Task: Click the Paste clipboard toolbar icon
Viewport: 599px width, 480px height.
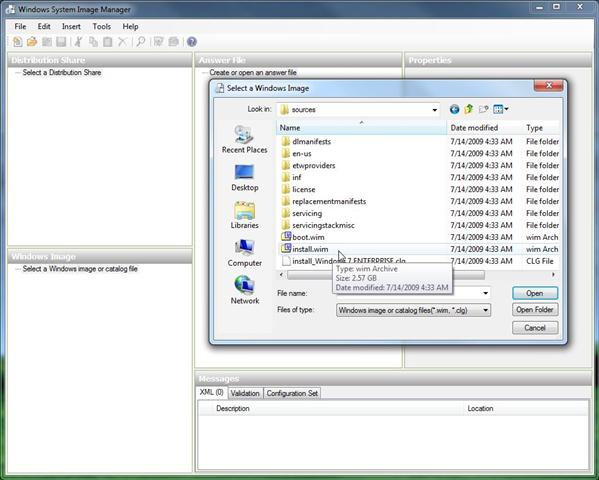Action: click(x=108, y=42)
